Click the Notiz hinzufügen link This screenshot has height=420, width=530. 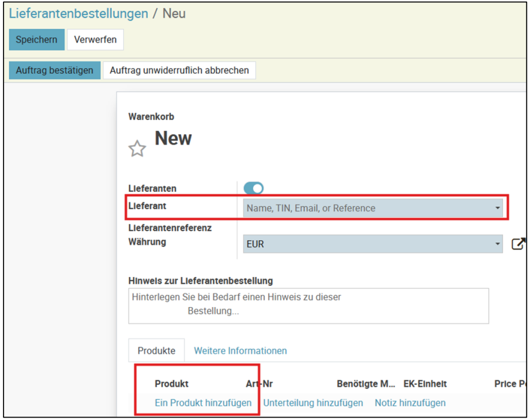pos(410,402)
